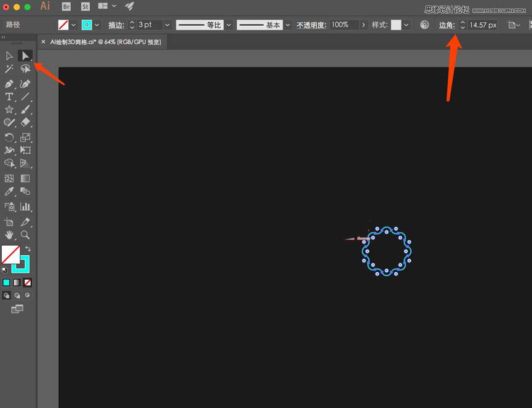Select the Zoom tool
Image resolution: width=532 pixels, height=408 pixels.
(x=25, y=235)
